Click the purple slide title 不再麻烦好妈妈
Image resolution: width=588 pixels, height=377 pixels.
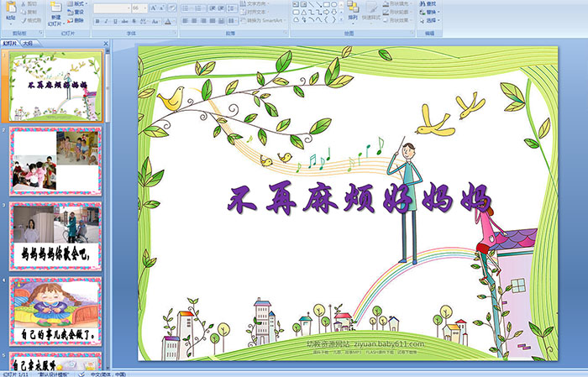359,199
